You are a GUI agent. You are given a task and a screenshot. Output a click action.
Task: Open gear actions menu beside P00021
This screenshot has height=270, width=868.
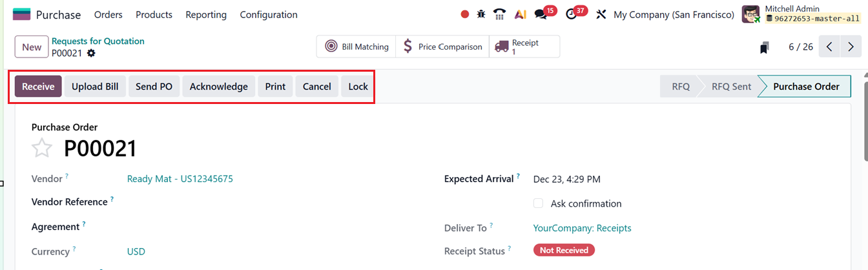[x=91, y=53]
